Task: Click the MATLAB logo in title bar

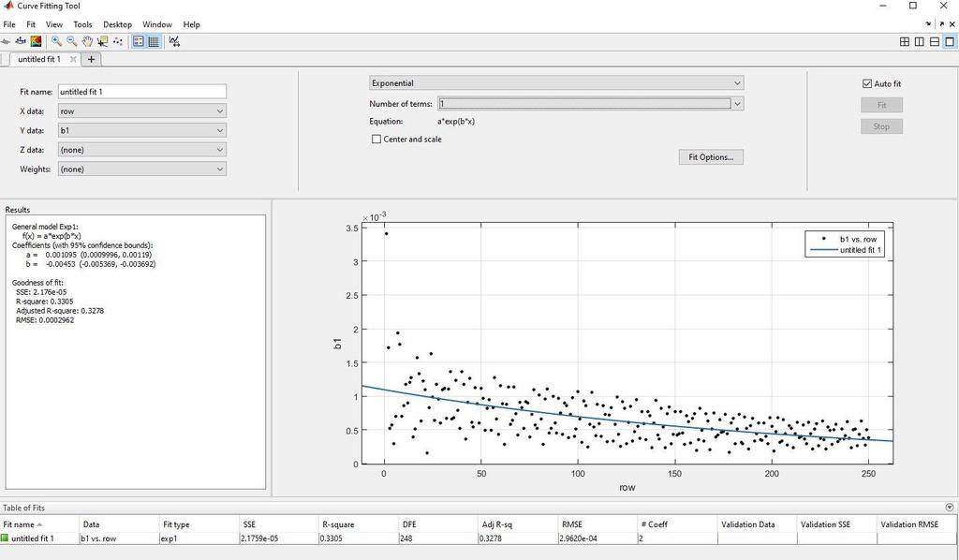Action: [7, 6]
